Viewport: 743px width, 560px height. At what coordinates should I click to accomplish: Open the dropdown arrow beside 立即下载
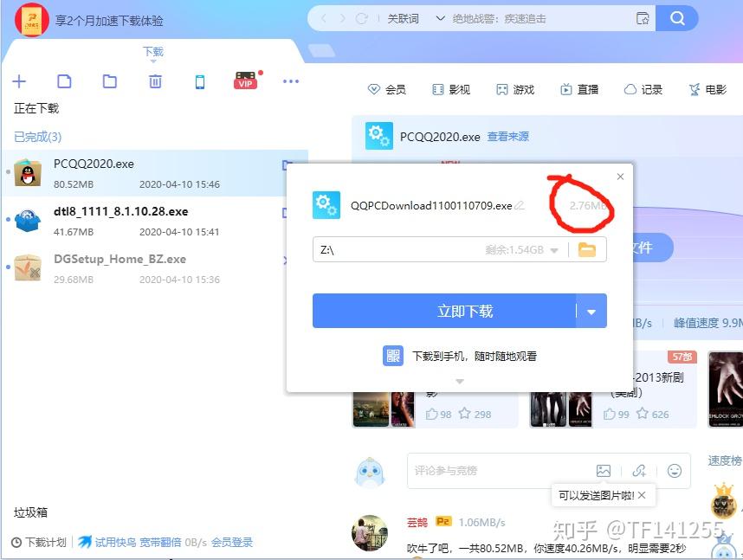click(x=591, y=312)
